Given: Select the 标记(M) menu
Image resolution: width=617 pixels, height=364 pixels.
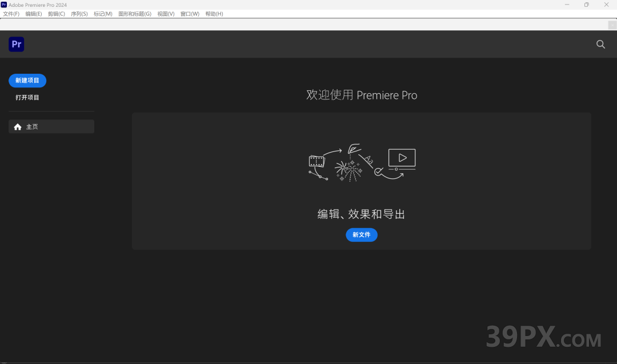Looking at the screenshot, I should tap(103, 14).
